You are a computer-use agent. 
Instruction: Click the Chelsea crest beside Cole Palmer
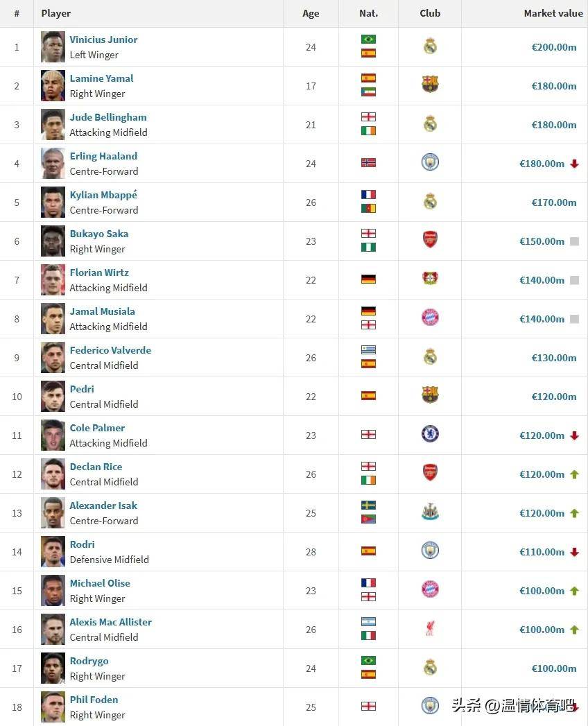pos(430,434)
